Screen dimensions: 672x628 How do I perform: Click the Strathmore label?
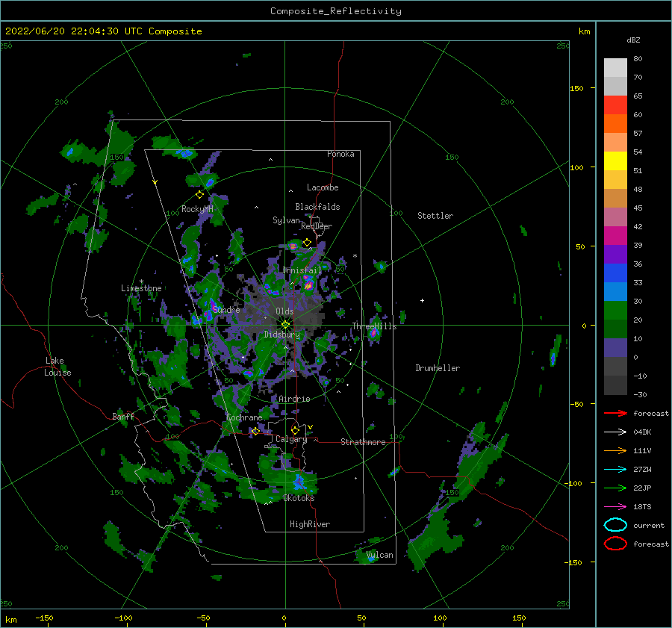pyautogui.click(x=363, y=442)
